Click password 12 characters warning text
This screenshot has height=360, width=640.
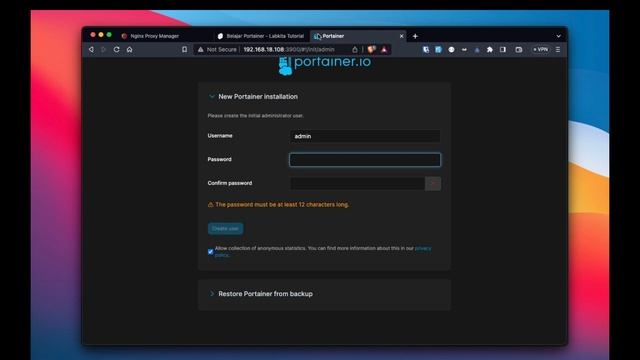point(282,204)
